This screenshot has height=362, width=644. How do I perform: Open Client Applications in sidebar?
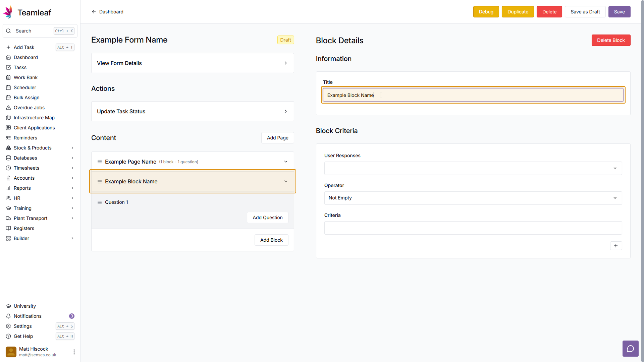point(34,128)
